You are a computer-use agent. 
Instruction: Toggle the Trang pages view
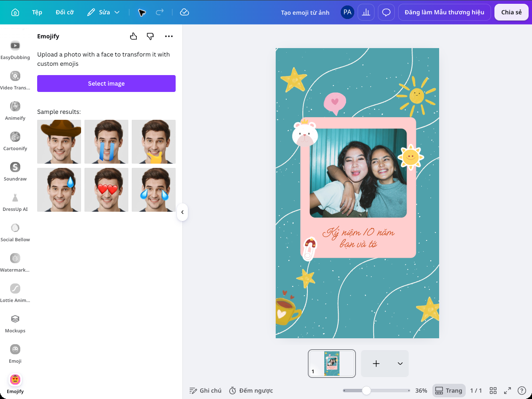(x=449, y=391)
